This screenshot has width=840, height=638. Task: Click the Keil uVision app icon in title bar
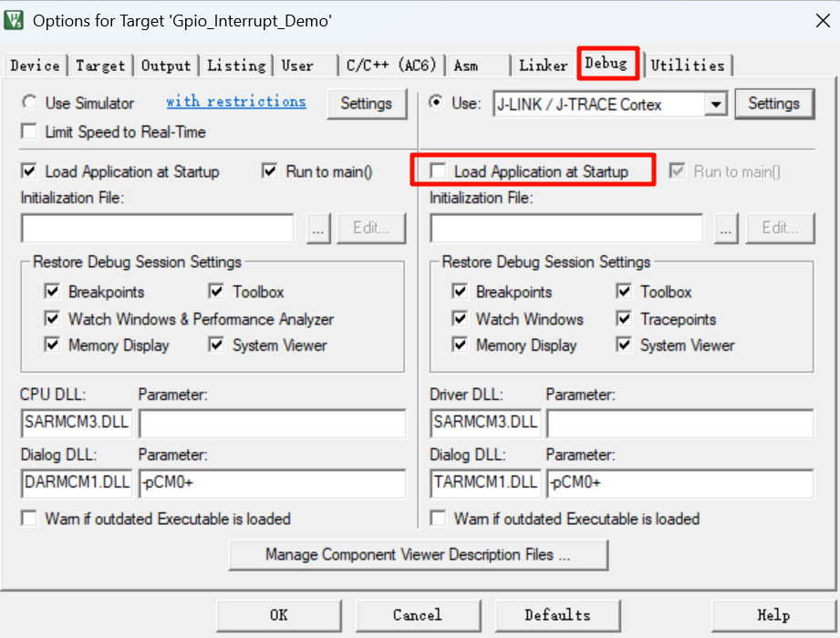click(x=14, y=20)
